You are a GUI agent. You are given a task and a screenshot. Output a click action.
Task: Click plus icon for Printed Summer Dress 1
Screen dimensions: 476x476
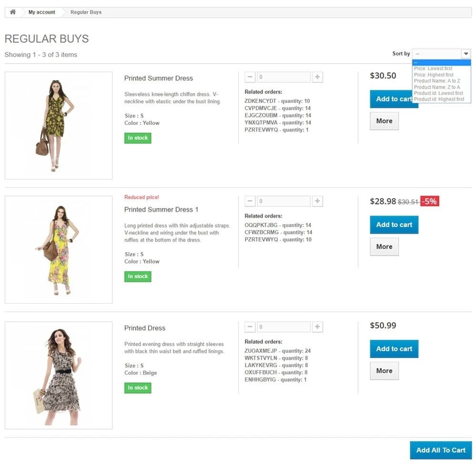tap(317, 201)
